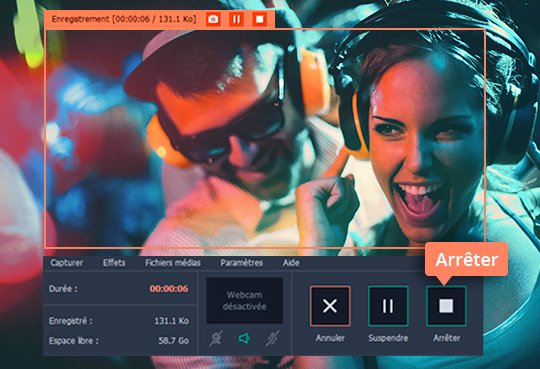Take a snapshot with the camera icon
Viewport: 540px width, 369px height.
[214, 19]
